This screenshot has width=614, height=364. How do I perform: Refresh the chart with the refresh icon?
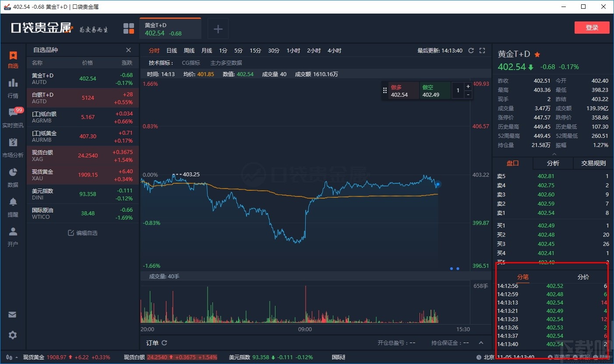471,50
